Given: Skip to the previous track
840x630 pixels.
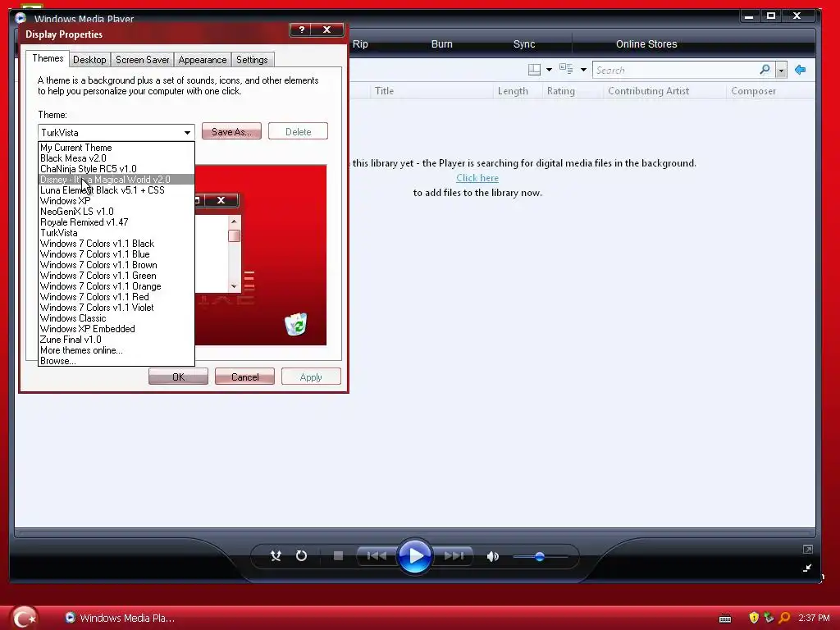Looking at the screenshot, I should point(377,556).
